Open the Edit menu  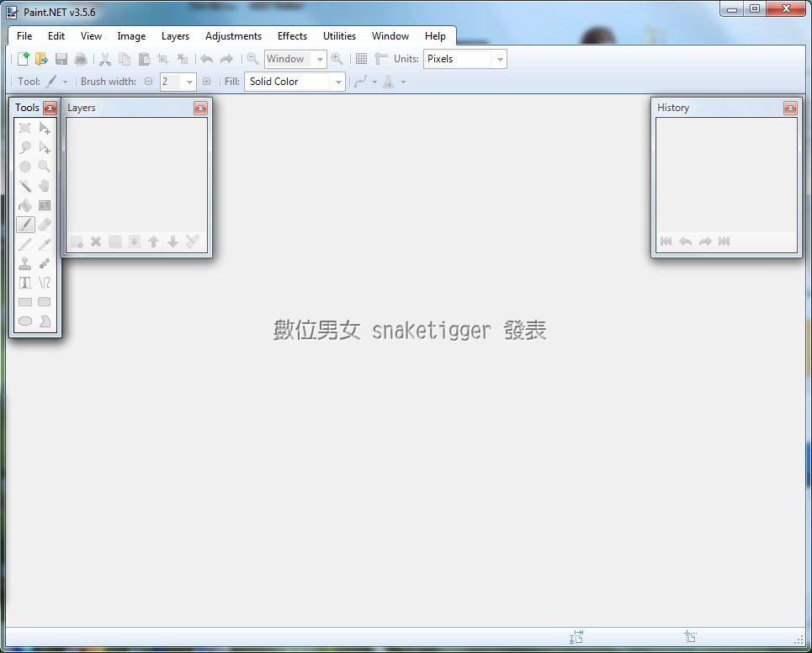coord(56,36)
